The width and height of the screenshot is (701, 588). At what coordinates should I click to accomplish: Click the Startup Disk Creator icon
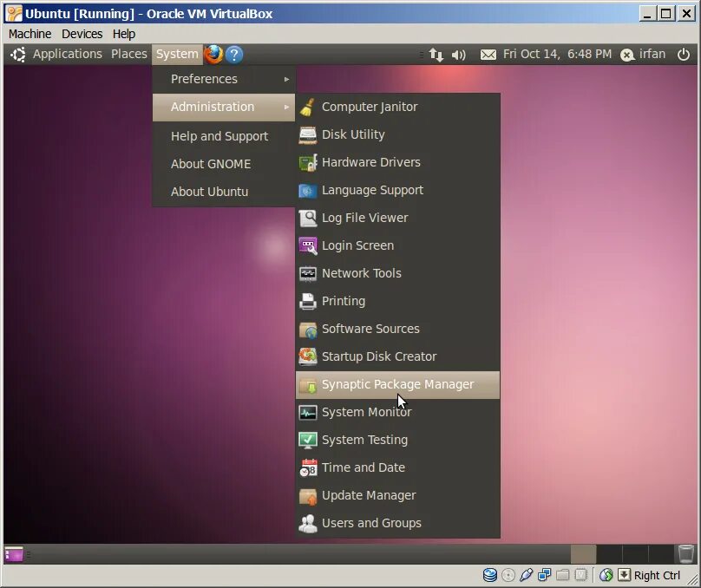pyautogui.click(x=308, y=356)
